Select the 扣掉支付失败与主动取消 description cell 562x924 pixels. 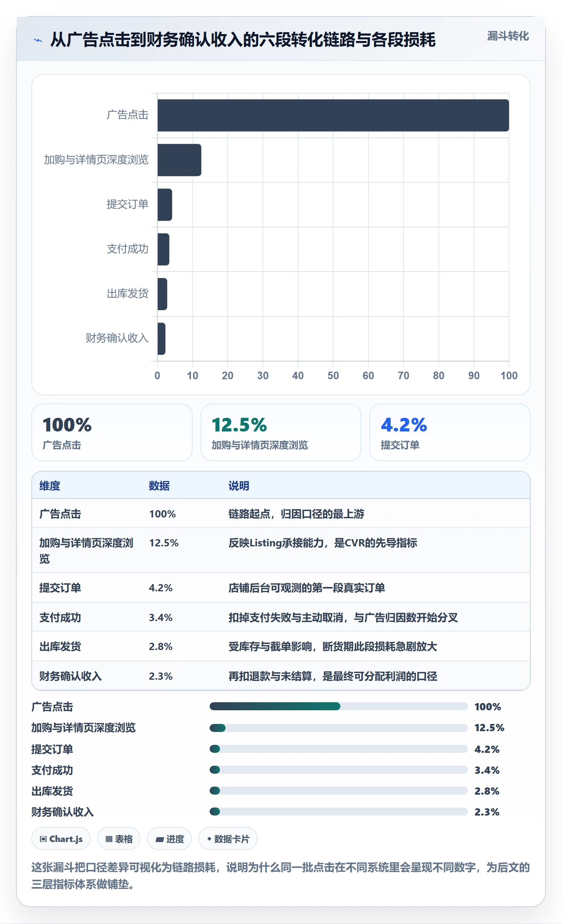[343, 617]
